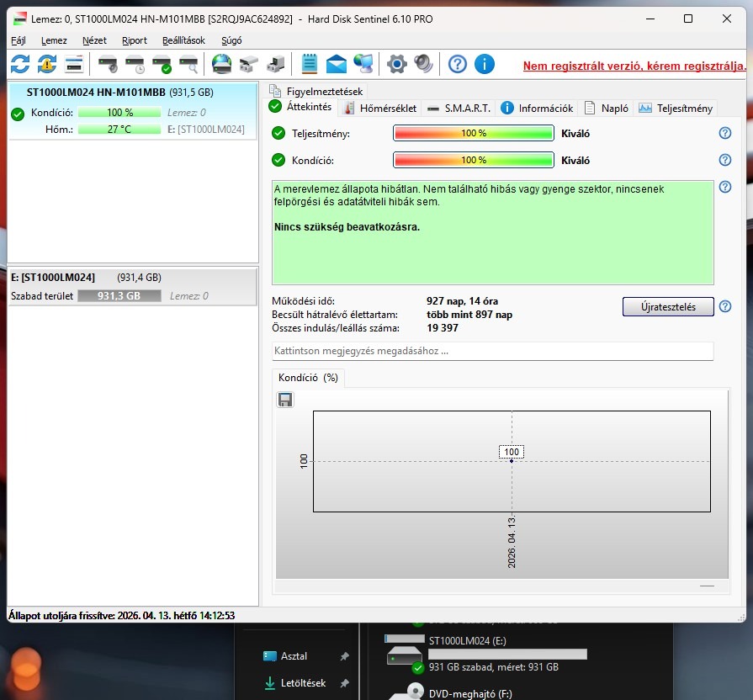Select ST1000LM024 (E:) drive in Explorer
The image size is (753, 700).
pos(486,654)
